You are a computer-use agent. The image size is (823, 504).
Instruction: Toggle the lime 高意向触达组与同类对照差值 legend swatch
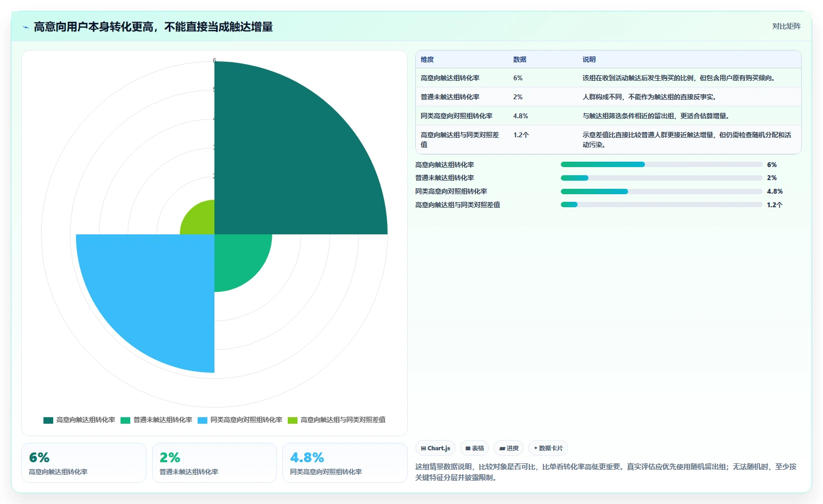click(x=293, y=420)
